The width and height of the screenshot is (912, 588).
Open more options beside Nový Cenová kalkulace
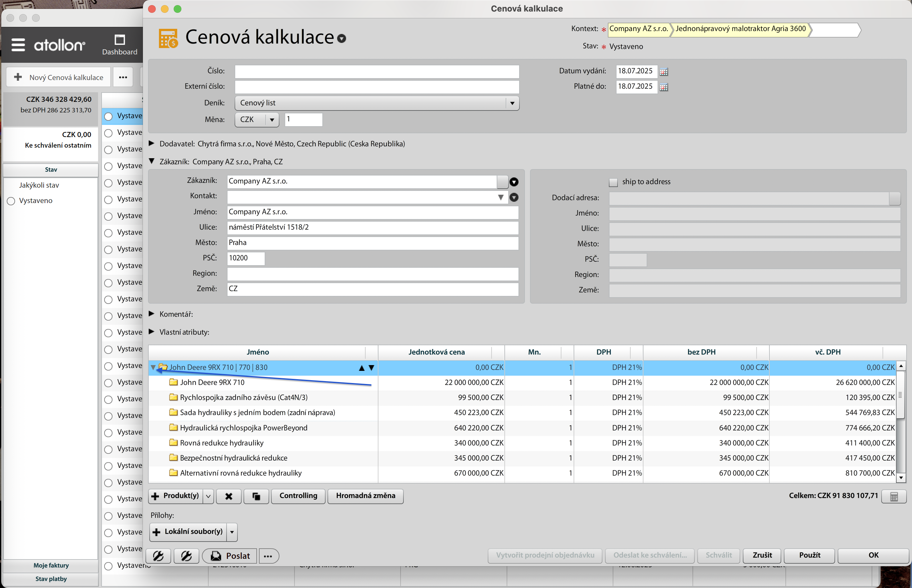point(123,77)
